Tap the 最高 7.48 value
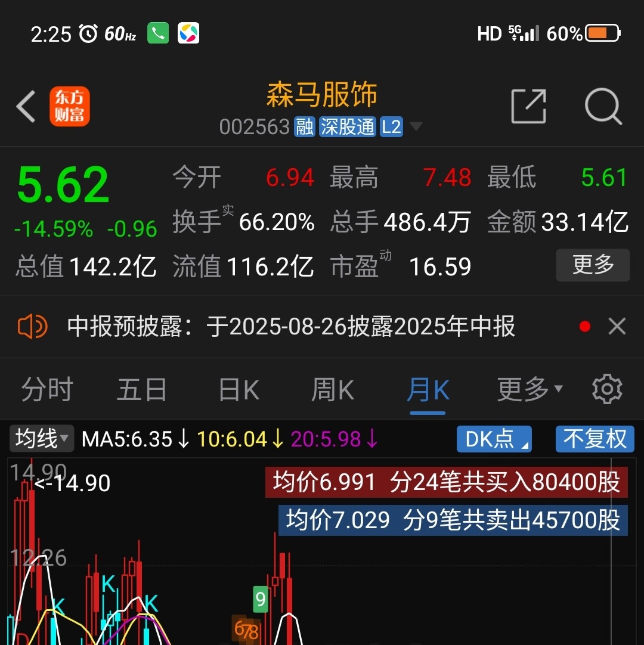This screenshot has height=645, width=644. point(447,178)
